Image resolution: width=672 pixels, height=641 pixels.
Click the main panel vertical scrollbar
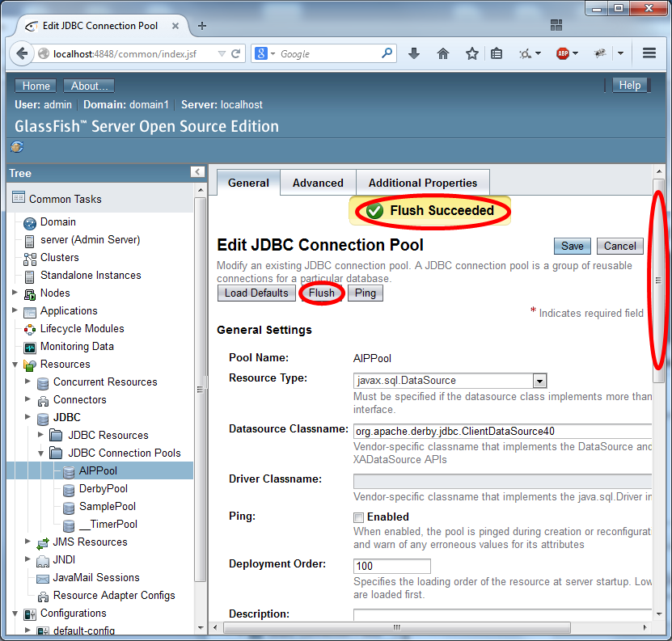pyautogui.click(x=658, y=280)
